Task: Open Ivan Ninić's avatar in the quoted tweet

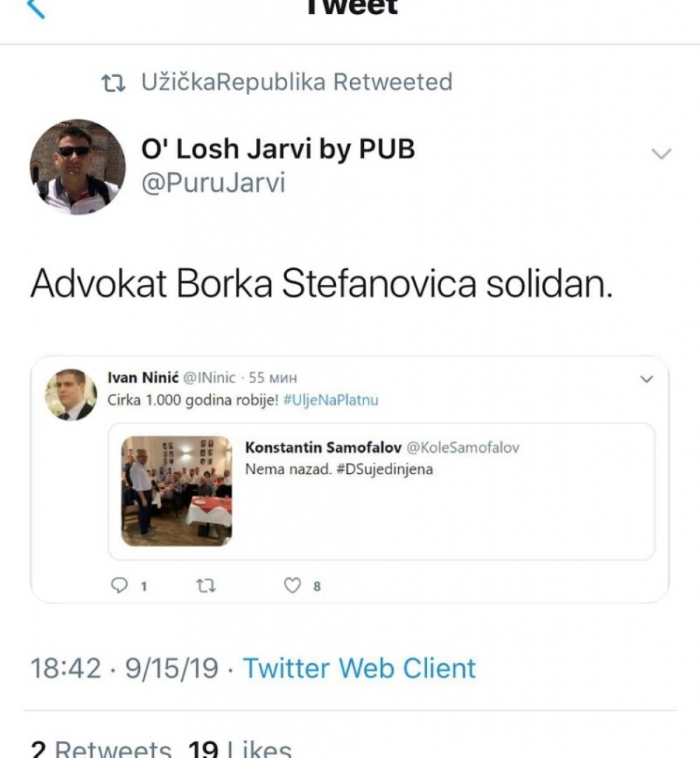Action: coord(72,395)
